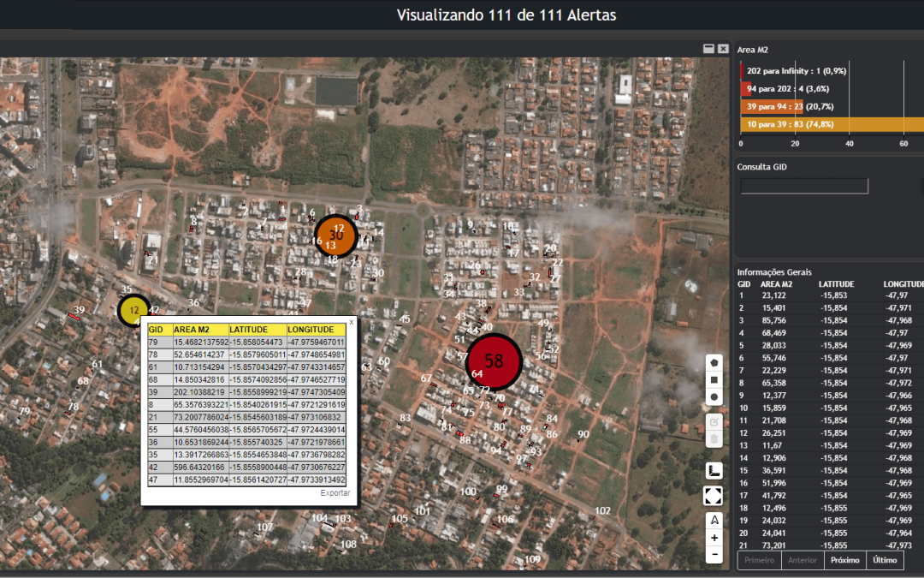924x578 pixels.
Task: Open the ruler measurement tool
Action: tap(714, 470)
